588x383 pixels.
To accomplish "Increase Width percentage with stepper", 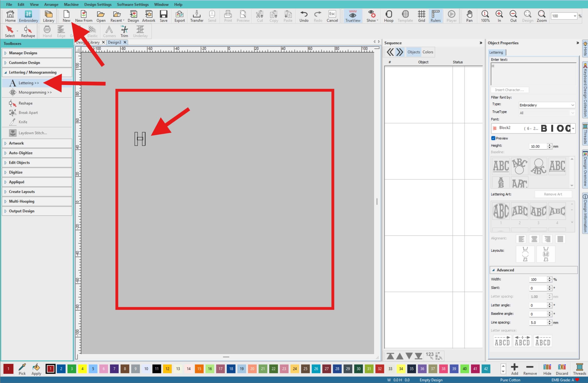I will 549,278.
